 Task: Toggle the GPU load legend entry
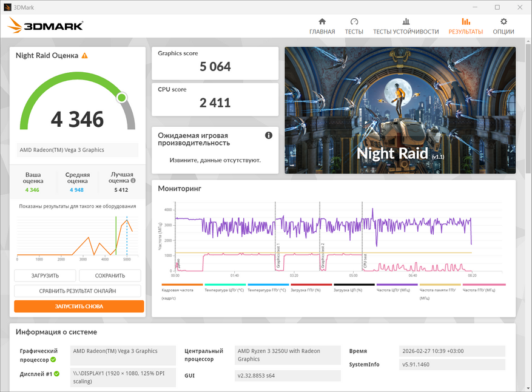(311, 285)
